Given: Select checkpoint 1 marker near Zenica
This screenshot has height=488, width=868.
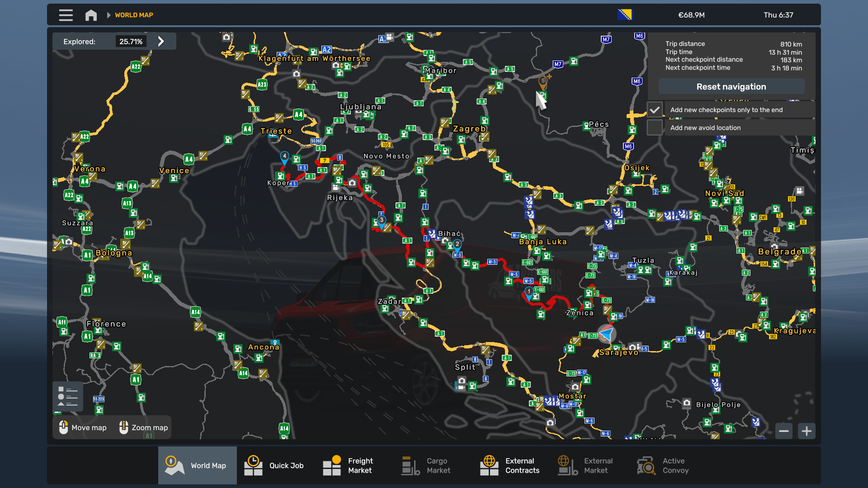Looking at the screenshot, I should (x=529, y=294).
